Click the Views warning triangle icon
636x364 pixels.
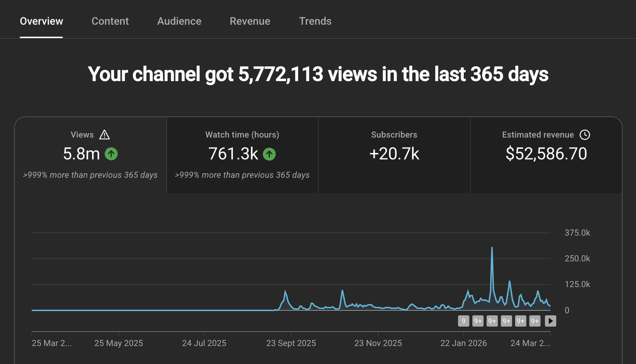pos(104,135)
